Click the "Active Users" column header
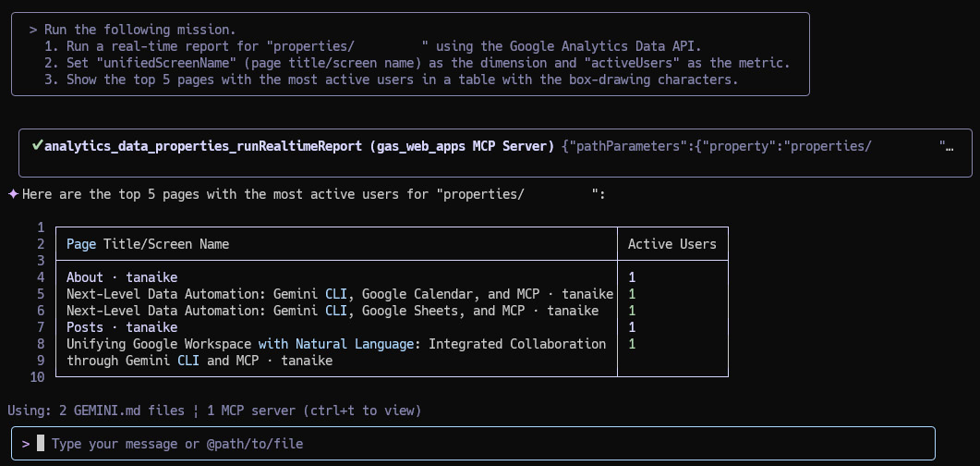The image size is (980, 466). 672,244
